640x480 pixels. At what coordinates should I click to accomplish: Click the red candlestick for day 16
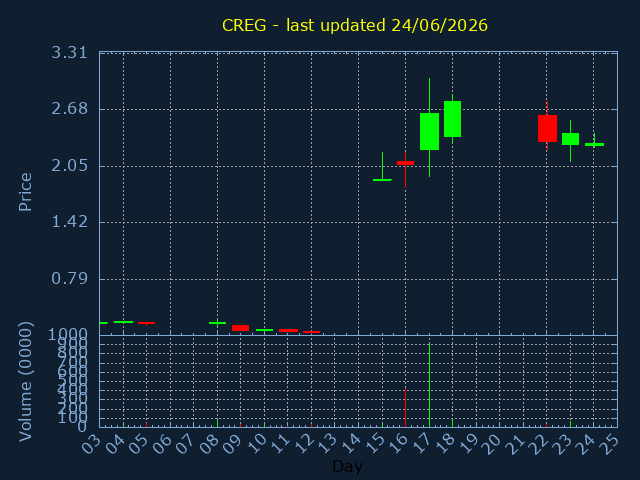tap(405, 163)
